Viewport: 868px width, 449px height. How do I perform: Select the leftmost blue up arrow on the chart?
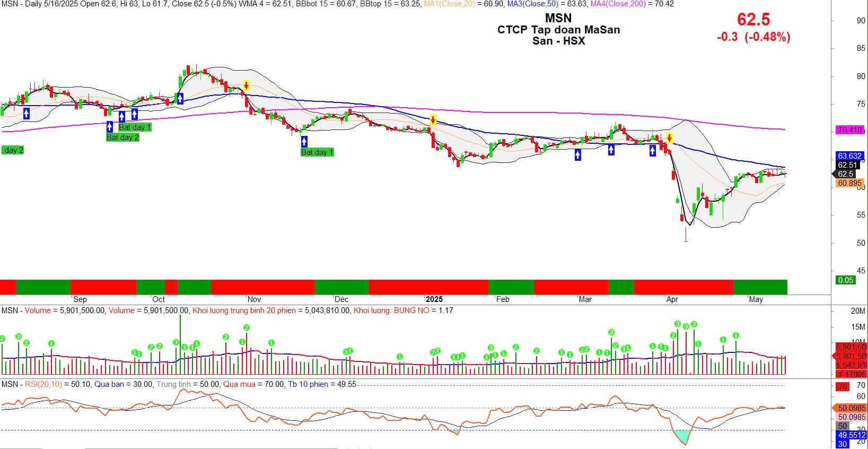click(27, 113)
